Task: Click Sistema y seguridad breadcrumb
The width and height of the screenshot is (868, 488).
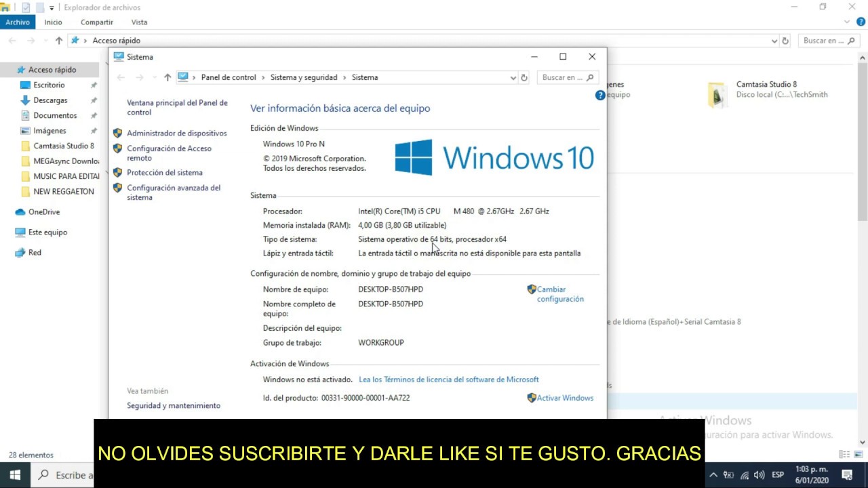Action: (304, 77)
